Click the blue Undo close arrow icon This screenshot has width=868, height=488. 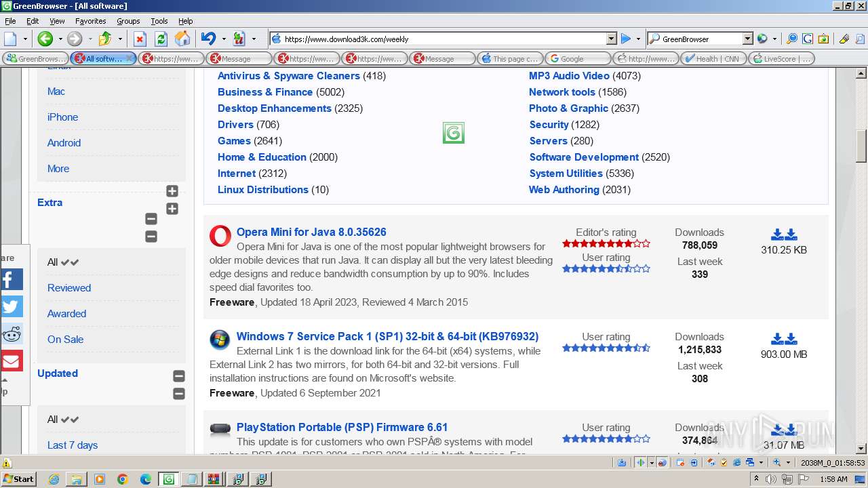pyautogui.click(x=208, y=39)
